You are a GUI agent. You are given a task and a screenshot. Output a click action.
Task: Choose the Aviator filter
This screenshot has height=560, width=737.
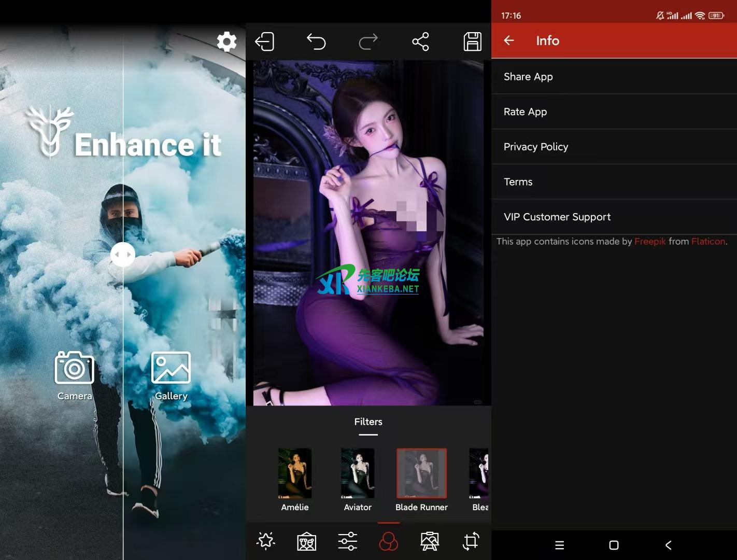point(358,473)
